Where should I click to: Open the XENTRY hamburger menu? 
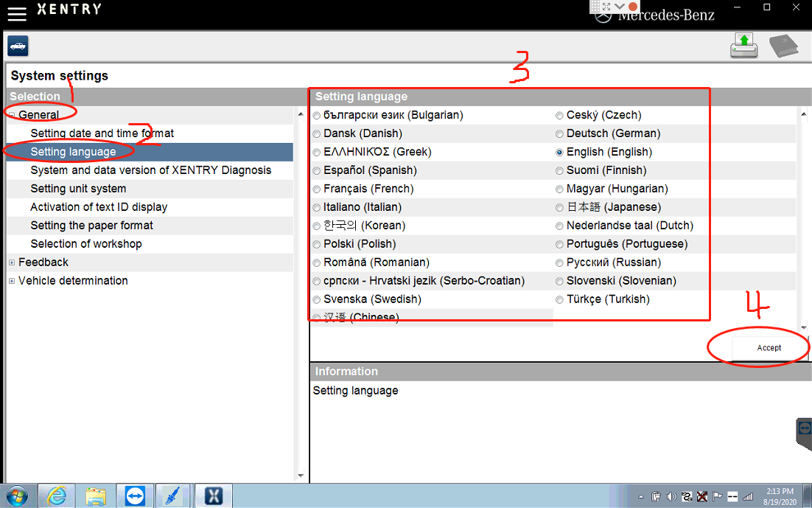click(16, 14)
